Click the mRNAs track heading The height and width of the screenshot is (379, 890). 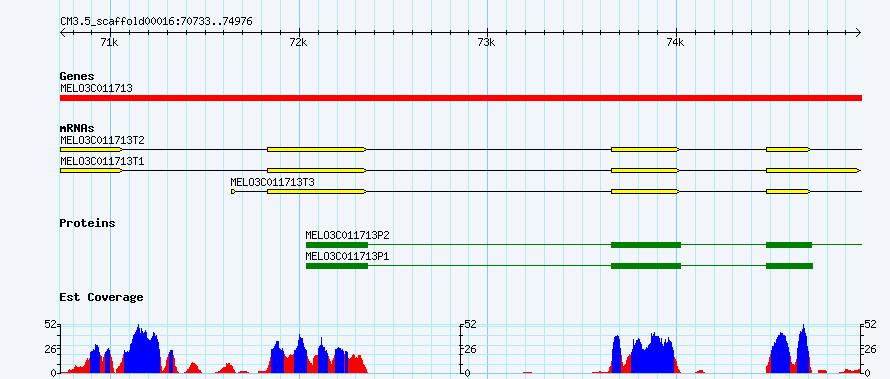tap(77, 128)
